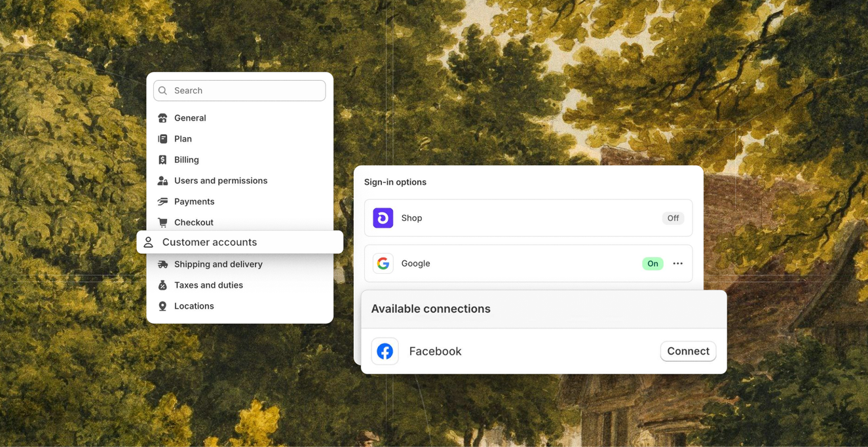Toggle the Google On status badge
Image resolution: width=868 pixels, height=447 pixels.
652,263
